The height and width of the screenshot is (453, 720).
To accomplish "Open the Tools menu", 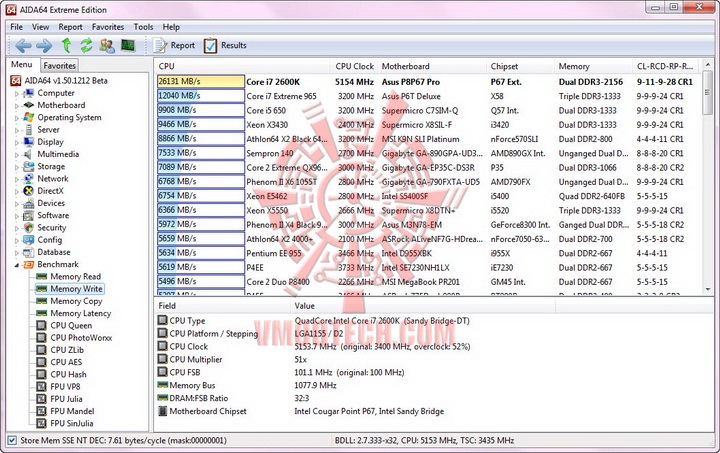I will tap(143, 27).
